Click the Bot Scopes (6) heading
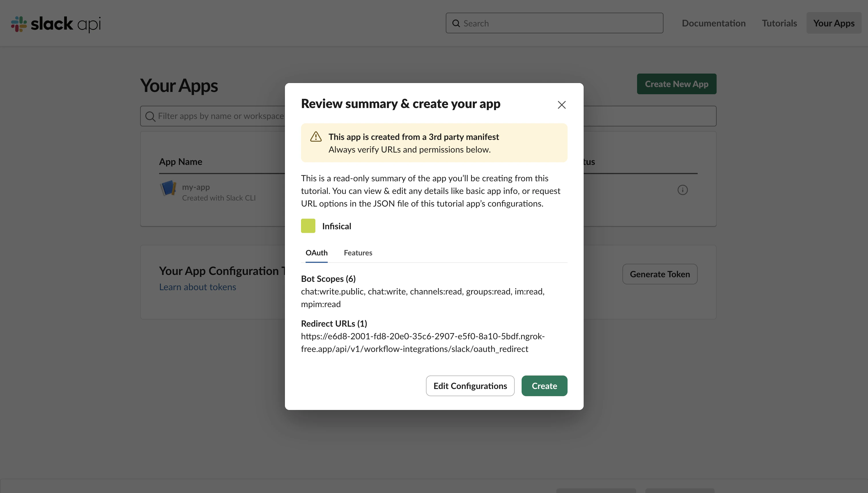868x493 pixels. coord(328,279)
